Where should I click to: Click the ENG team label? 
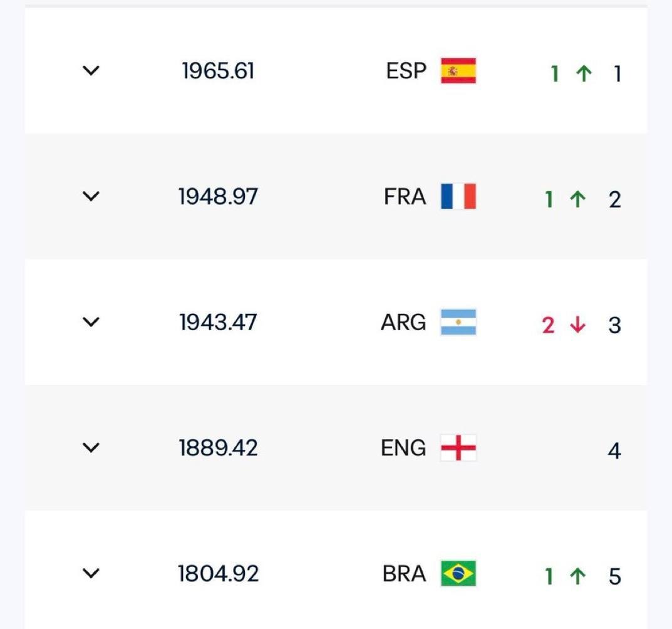coord(404,448)
